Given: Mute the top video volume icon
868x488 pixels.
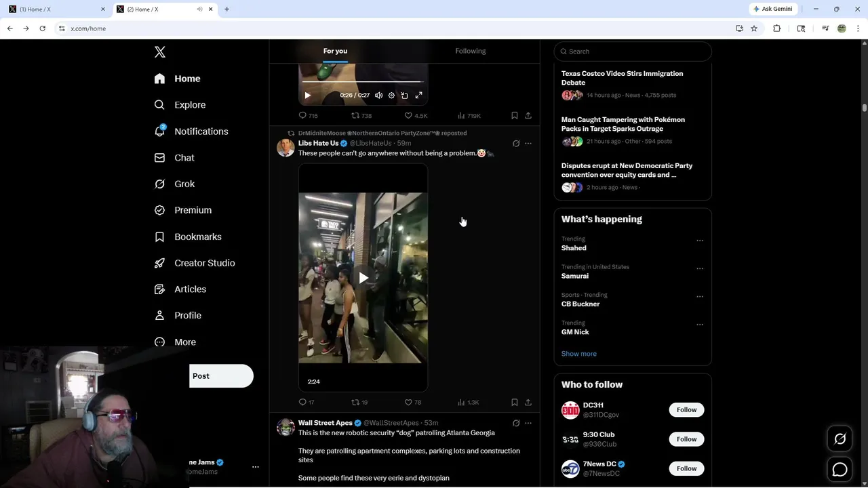Looking at the screenshot, I should tap(378, 96).
